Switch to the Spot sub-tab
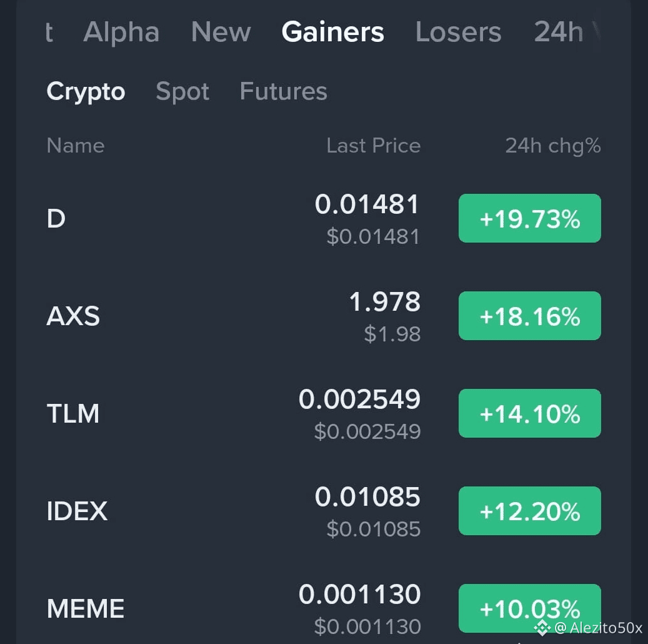648x644 pixels. 182,92
